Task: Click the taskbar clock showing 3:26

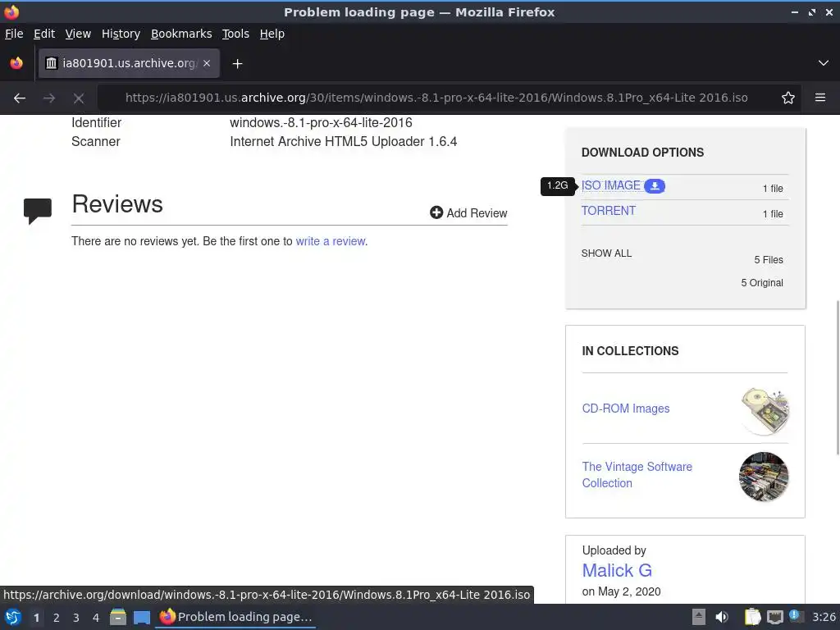Action: pos(824,617)
